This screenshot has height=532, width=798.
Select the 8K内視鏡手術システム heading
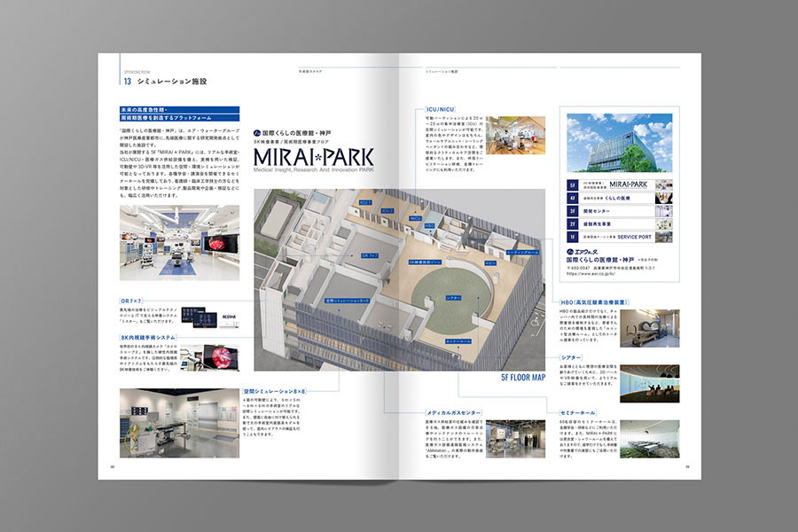148,338
